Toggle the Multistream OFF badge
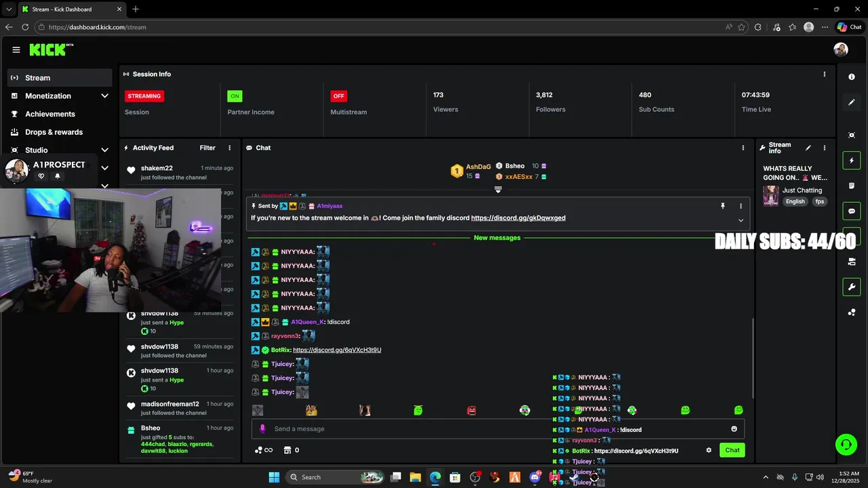 coord(338,96)
